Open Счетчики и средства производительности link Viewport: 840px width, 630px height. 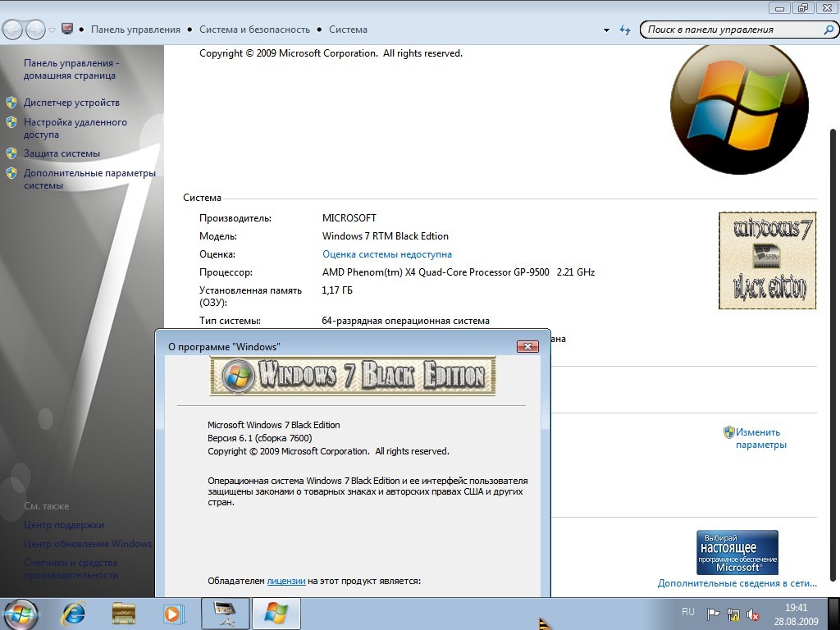(71, 568)
